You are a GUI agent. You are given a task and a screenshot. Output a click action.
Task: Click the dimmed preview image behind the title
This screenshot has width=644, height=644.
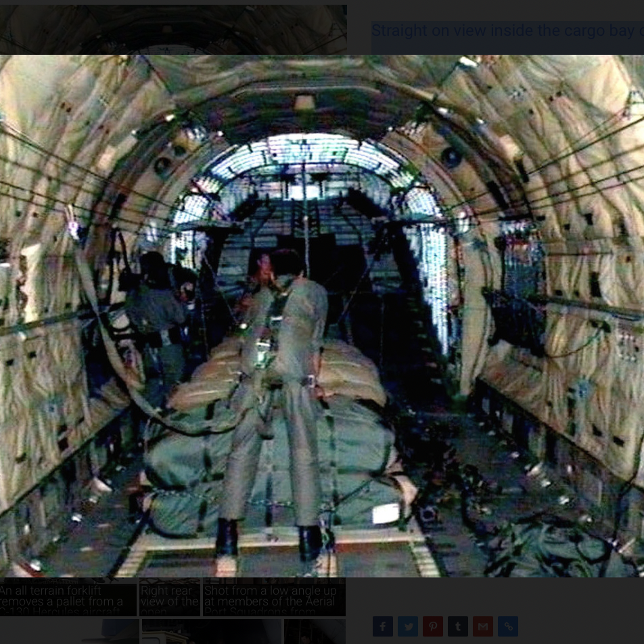pyautogui.click(x=173, y=29)
